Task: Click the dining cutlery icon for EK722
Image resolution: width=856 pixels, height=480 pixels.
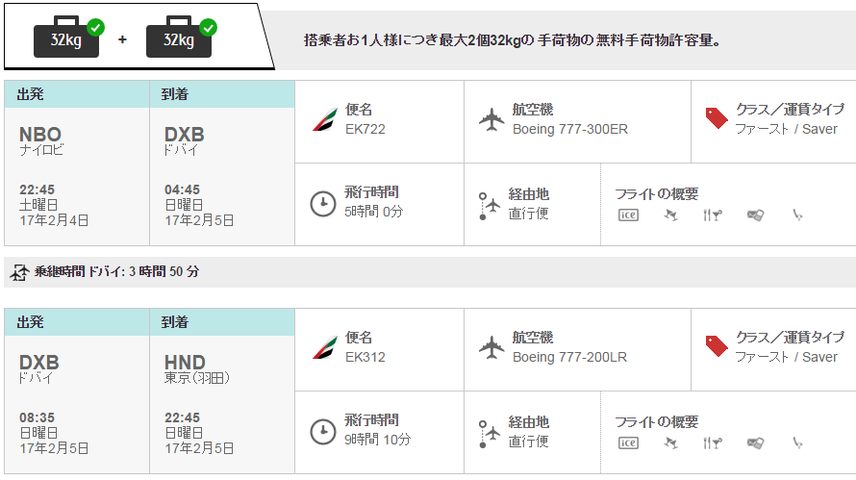Action: tap(712, 215)
